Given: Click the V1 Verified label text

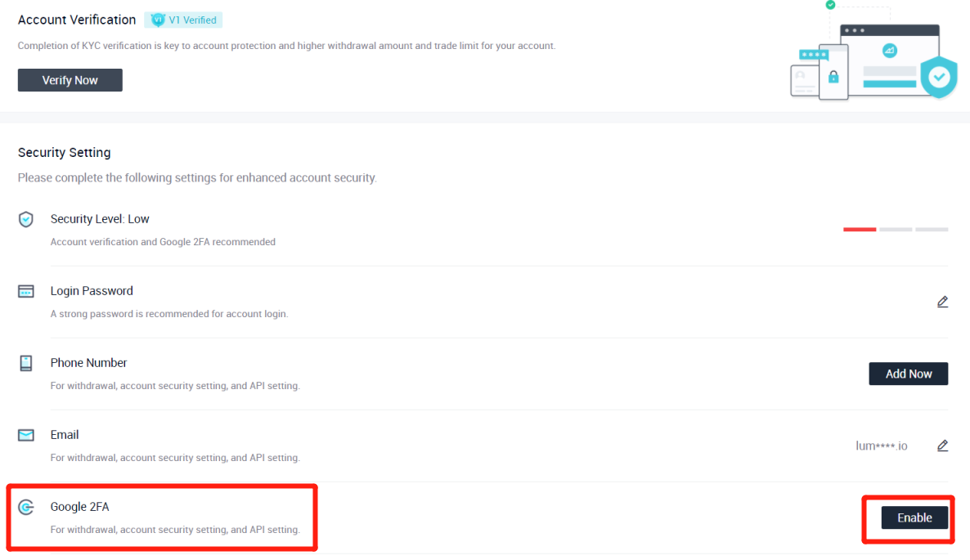Looking at the screenshot, I should (192, 20).
